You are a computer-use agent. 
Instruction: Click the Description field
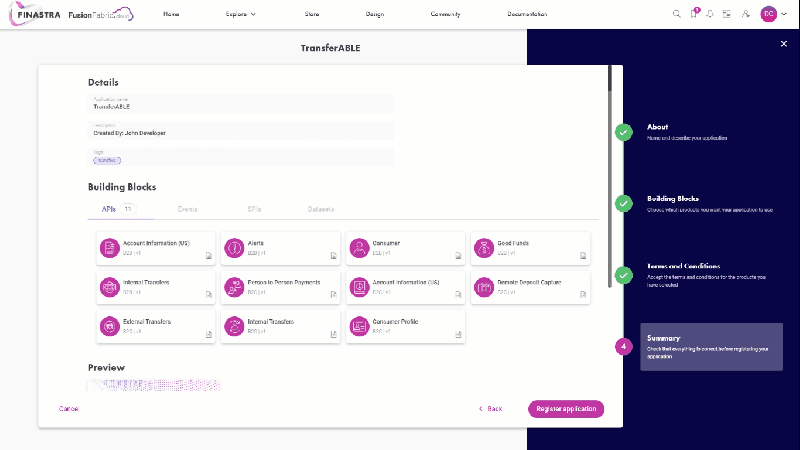click(240, 130)
